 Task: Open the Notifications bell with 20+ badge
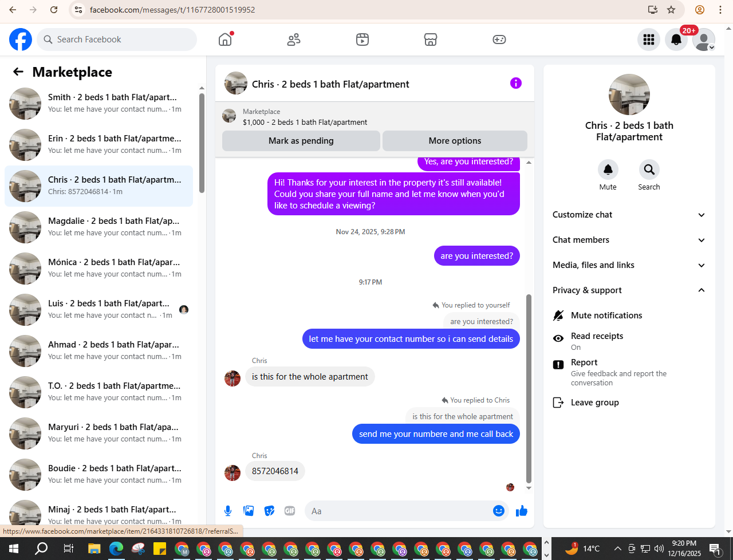676,40
